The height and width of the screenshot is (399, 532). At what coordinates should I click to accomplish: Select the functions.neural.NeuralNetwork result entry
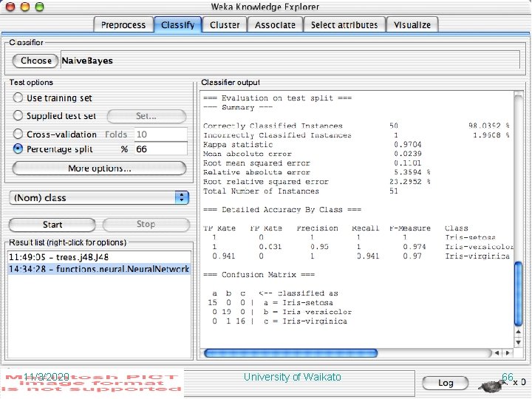[99, 269]
